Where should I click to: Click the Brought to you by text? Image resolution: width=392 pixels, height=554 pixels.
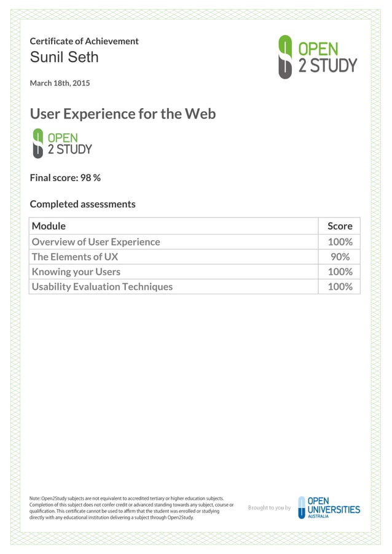[x=269, y=508]
